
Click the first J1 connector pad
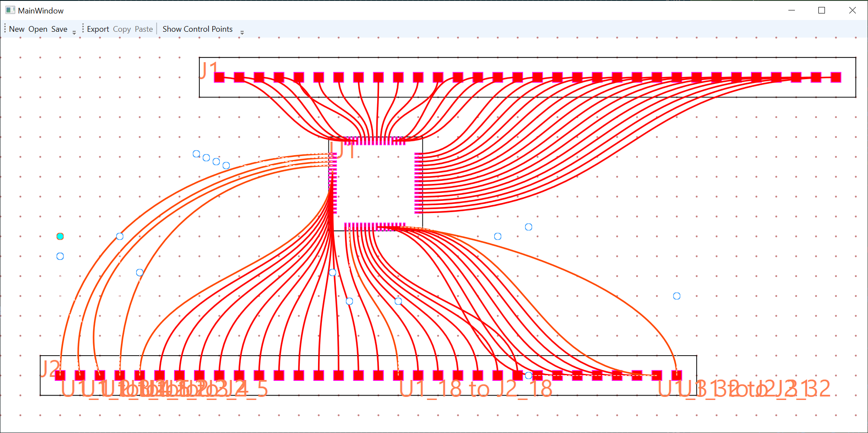[x=219, y=77]
